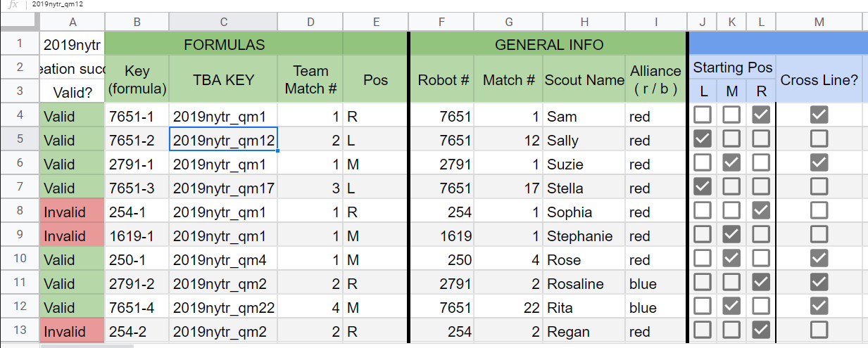Screen dimensions: 868x348
Task: Click the FORMULAS merged header cell
Action: click(223, 45)
